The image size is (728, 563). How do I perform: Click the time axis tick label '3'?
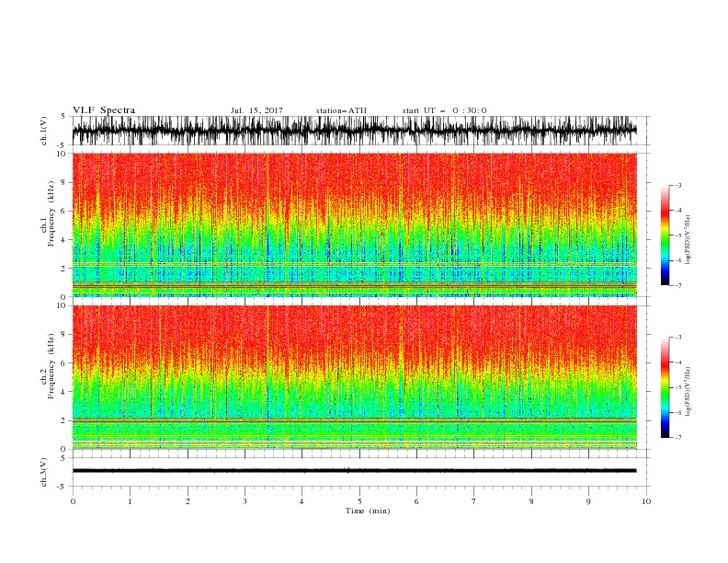(x=245, y=501)
